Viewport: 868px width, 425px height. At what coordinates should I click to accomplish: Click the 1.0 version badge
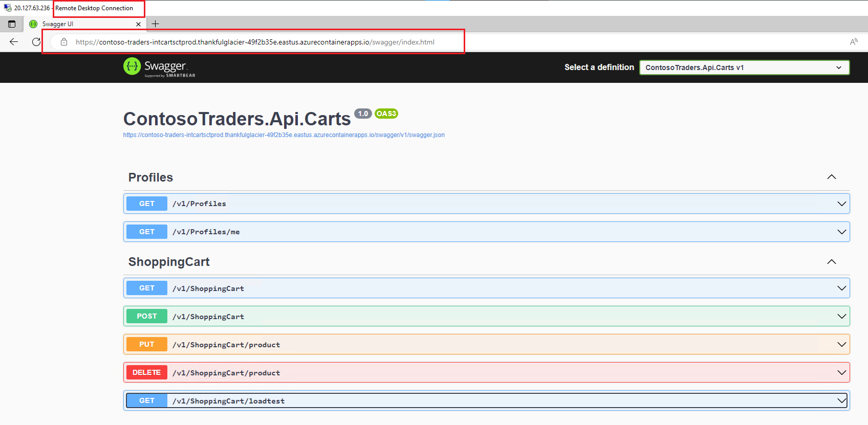[363, 114]
